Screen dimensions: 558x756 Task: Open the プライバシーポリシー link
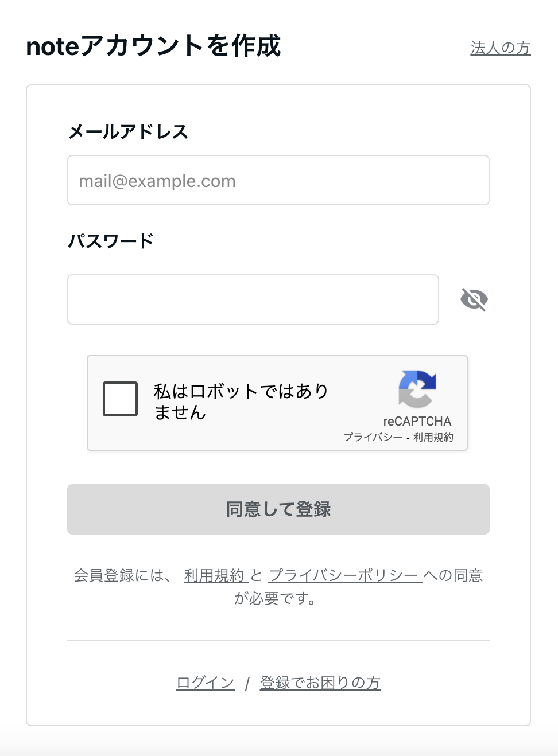pyautogui.click(x=344, y=575)
